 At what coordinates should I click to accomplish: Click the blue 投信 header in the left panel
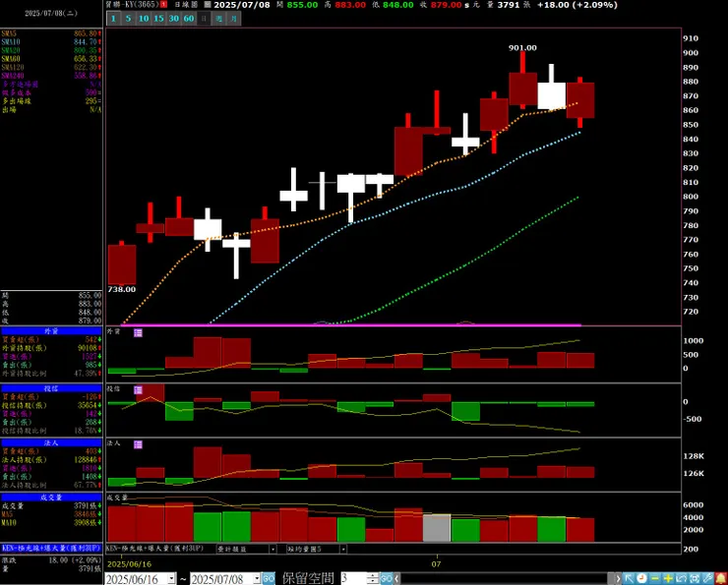[x=51, y=388]
